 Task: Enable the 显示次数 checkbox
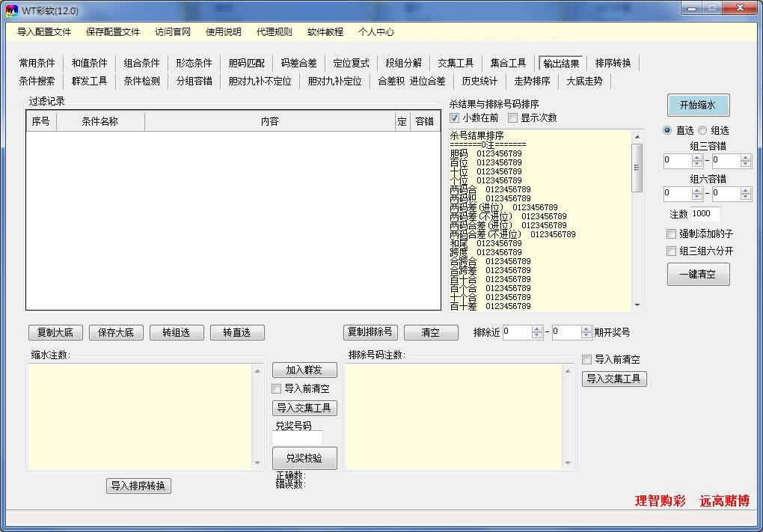point(512,117)
